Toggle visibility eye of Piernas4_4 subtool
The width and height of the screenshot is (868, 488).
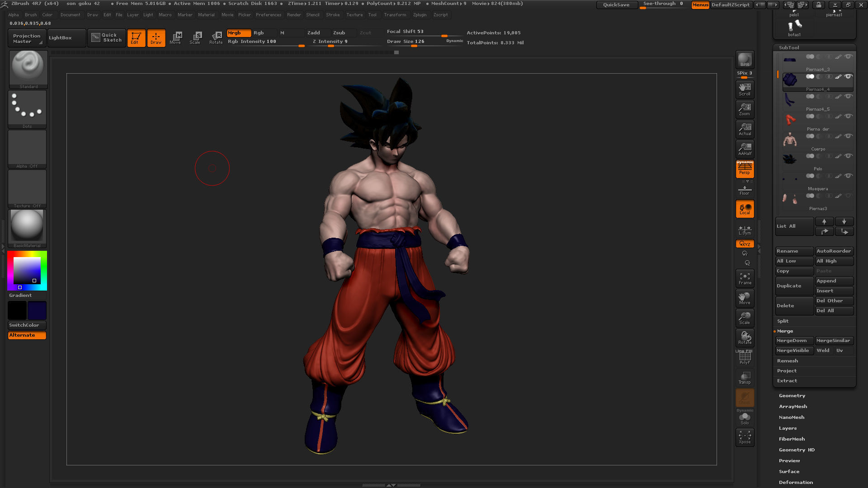[x=849, y=76]
